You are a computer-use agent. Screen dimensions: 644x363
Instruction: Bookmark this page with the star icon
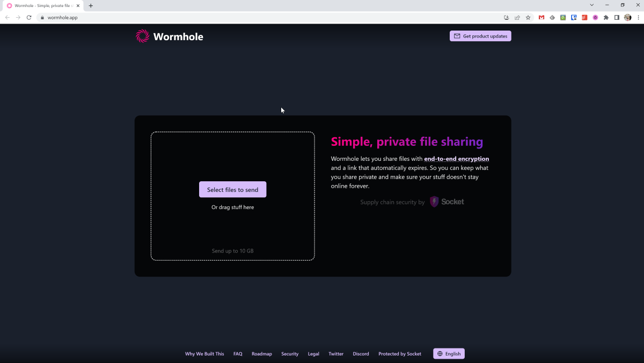(528, 17)
